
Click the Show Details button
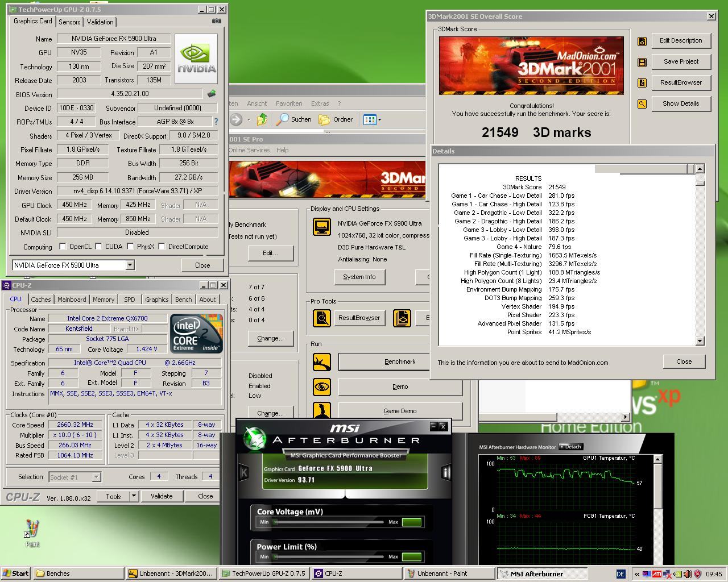pos(681,103)
